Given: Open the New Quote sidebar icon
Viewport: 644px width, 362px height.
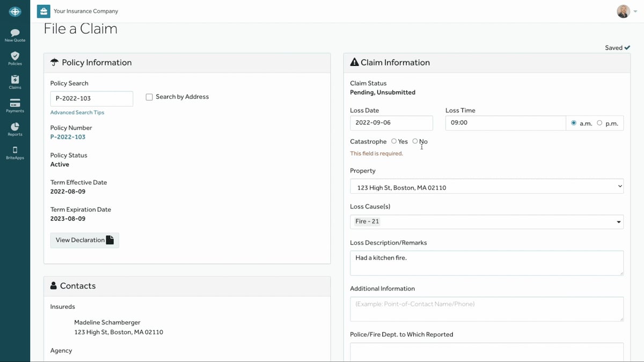Looking at the screenshot, I should 14,32.
